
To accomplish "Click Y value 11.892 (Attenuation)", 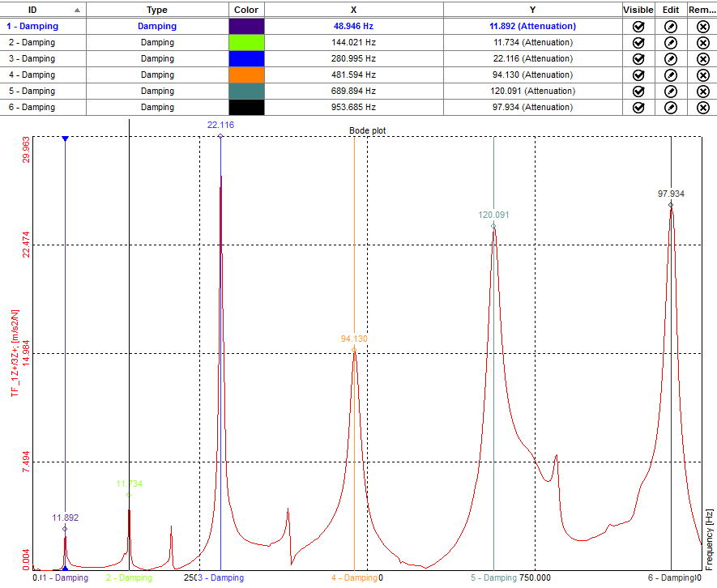I will pos(533,26).
